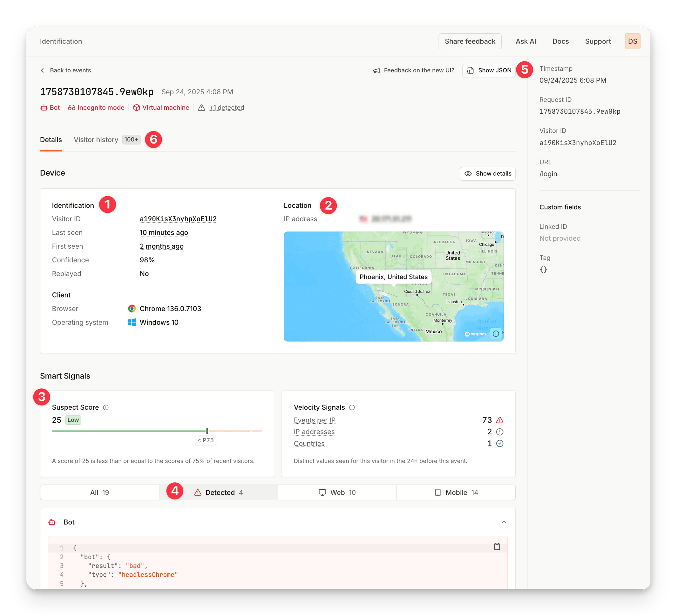Click the Confidence 98% value

click(147, 260)
